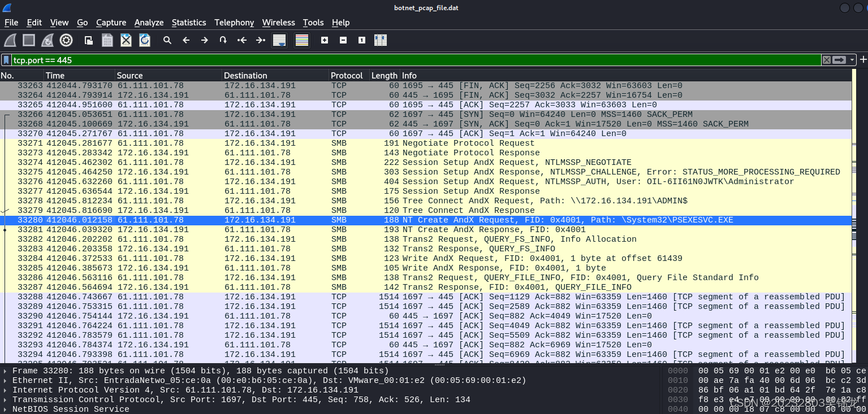Sort by the Info column header
The image size is (868, 414).
click(x=625, y=75)
